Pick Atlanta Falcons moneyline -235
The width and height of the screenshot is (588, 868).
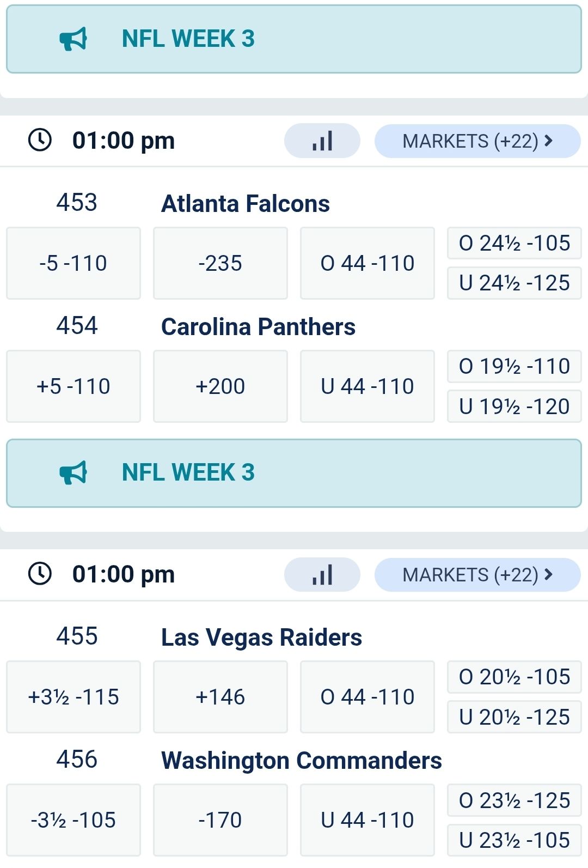[x=220, y=263]
